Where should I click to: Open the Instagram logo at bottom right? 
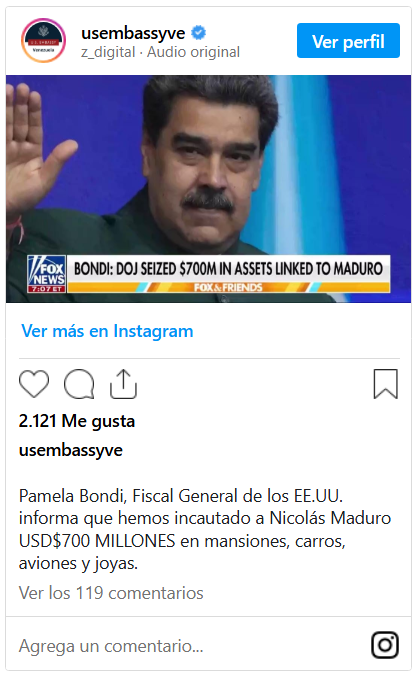pyautogui.click(x=385, y=645)
